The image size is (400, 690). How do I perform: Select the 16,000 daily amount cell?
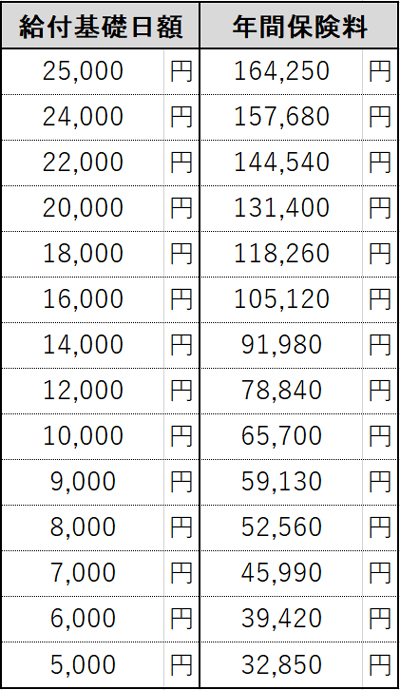point(83,300)
